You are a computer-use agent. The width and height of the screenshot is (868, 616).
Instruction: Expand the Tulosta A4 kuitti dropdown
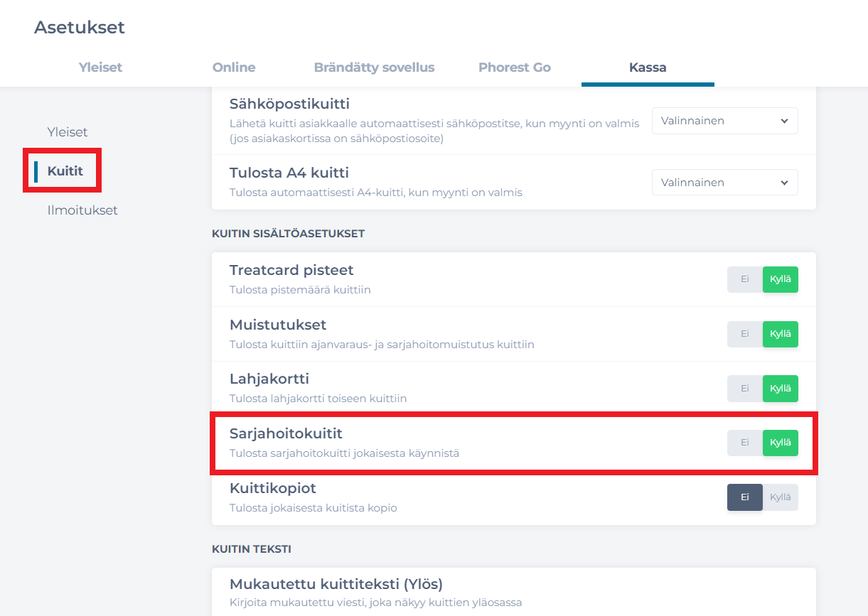(724, 183)
